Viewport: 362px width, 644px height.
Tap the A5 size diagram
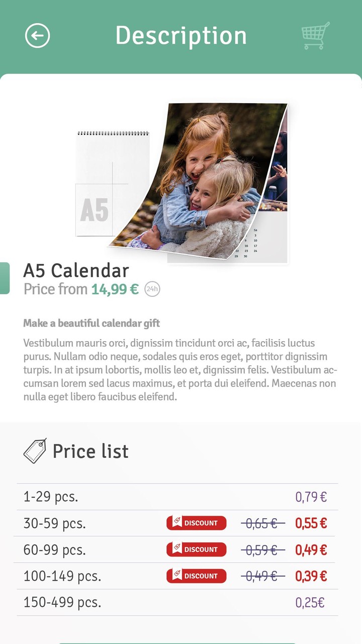[95, 209]
